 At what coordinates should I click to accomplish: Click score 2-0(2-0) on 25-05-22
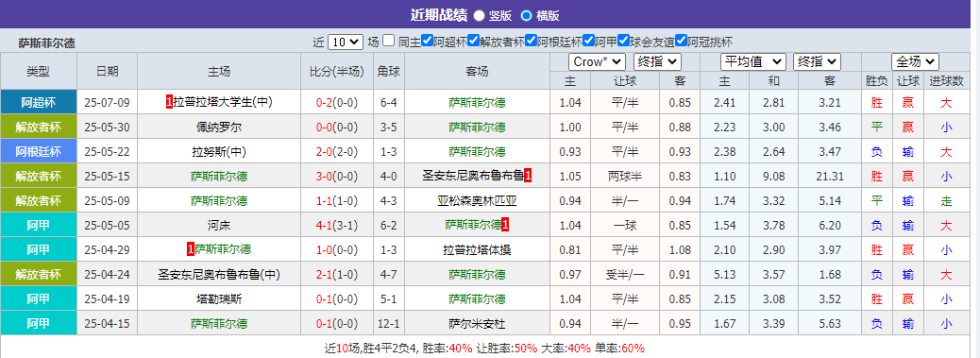click(337, 152)
